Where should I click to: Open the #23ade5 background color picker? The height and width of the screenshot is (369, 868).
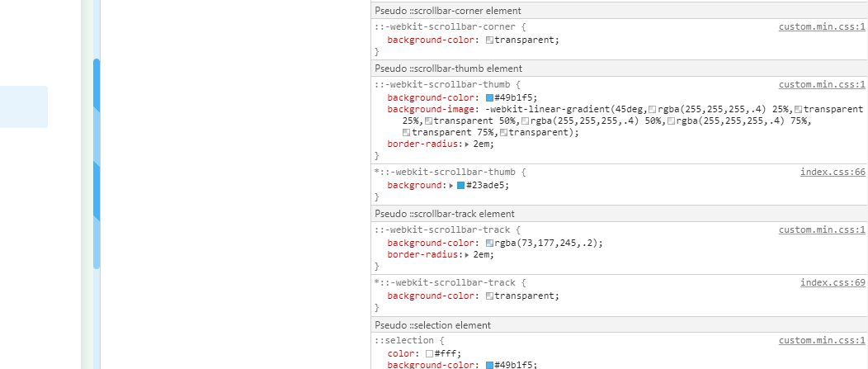pos(460,185)
